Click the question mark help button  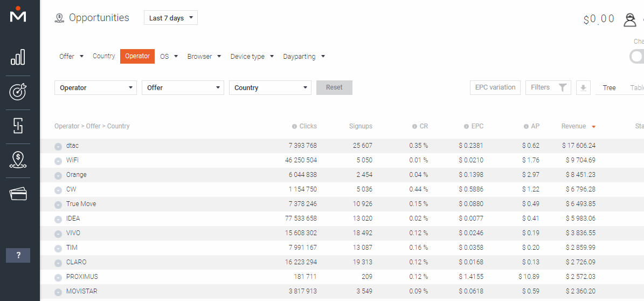pyautogui.click(x=18, y=256)
